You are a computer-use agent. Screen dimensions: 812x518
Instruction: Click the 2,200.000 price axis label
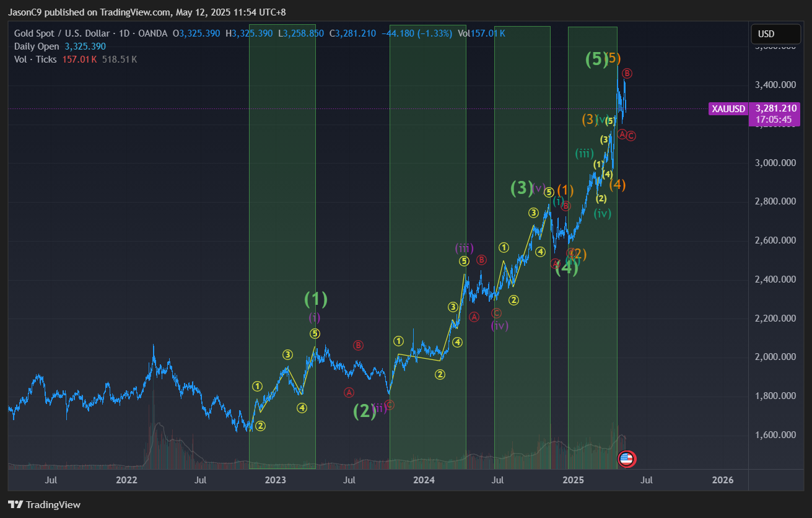pyautogui.click(x=775, y=318)
